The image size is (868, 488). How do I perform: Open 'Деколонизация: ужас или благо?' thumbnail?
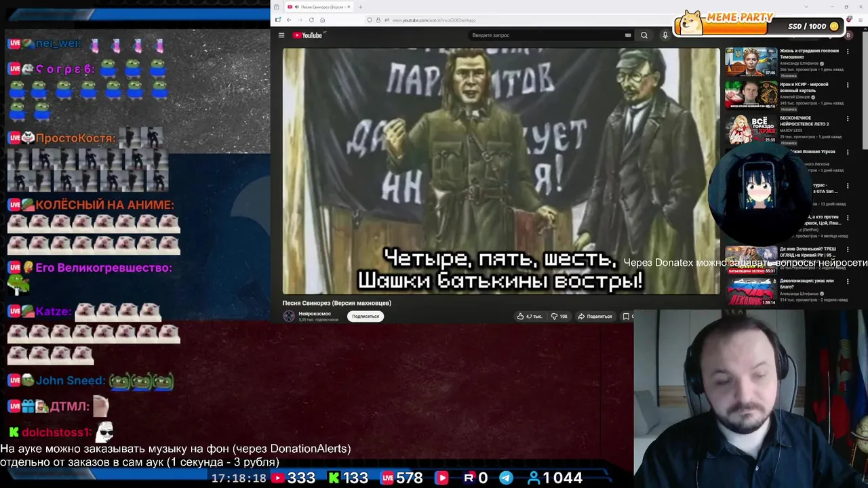tap(751, 291)
